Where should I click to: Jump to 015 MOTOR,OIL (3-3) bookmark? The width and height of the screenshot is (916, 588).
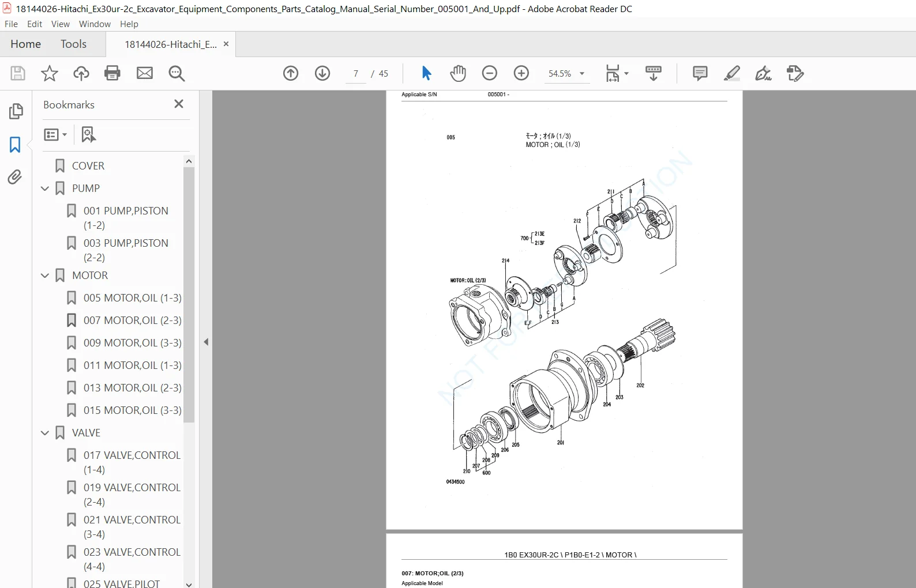click(133, 410)
